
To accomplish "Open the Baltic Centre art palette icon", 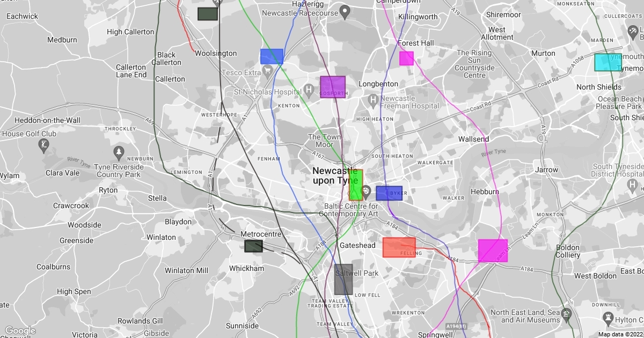I will (366, 192).
